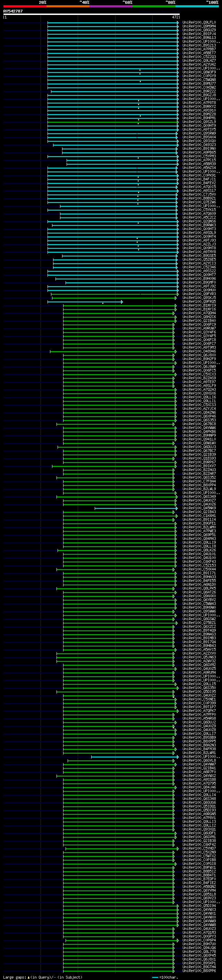Open the UniRef100_Q93XQ0 entry
The height and width of the screenshot is (980, 222).
(x=199, y=141)
